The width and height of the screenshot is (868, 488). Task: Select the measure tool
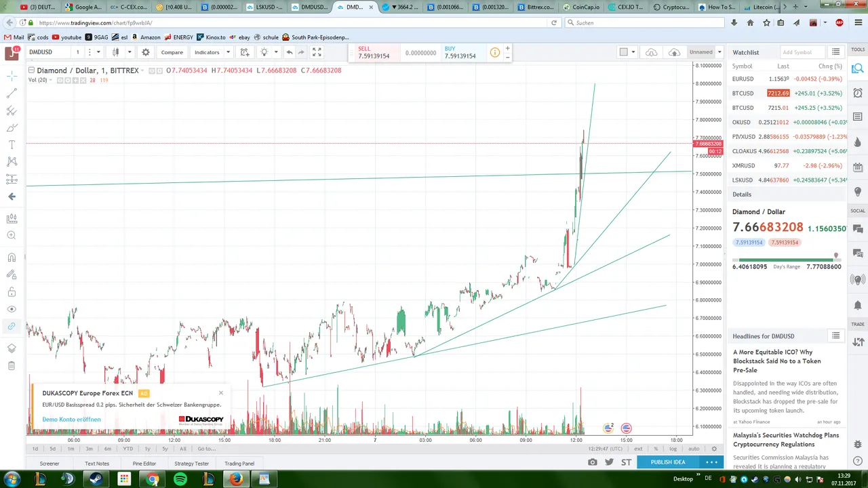click(x=12, y=218)
